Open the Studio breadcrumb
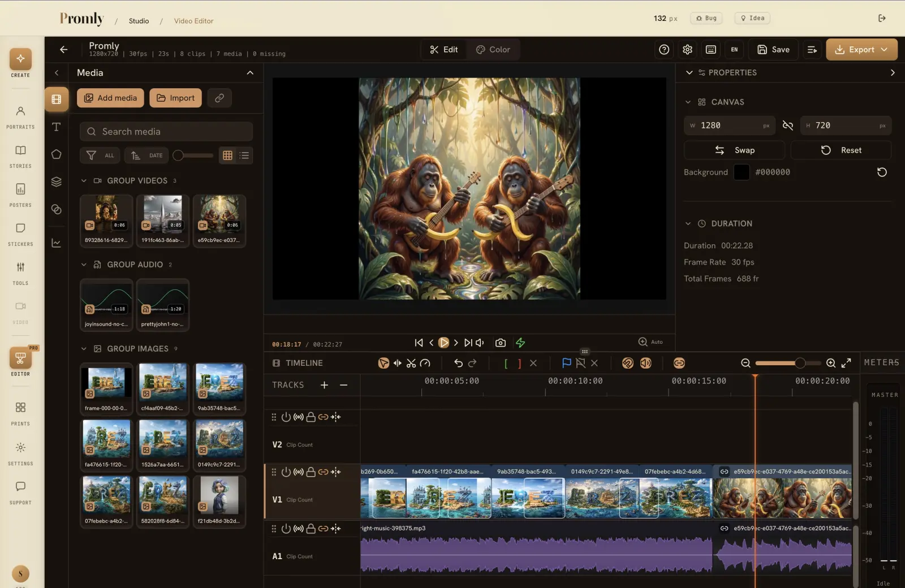The width and height of the screenshot is (905, 588). (139, 21)
